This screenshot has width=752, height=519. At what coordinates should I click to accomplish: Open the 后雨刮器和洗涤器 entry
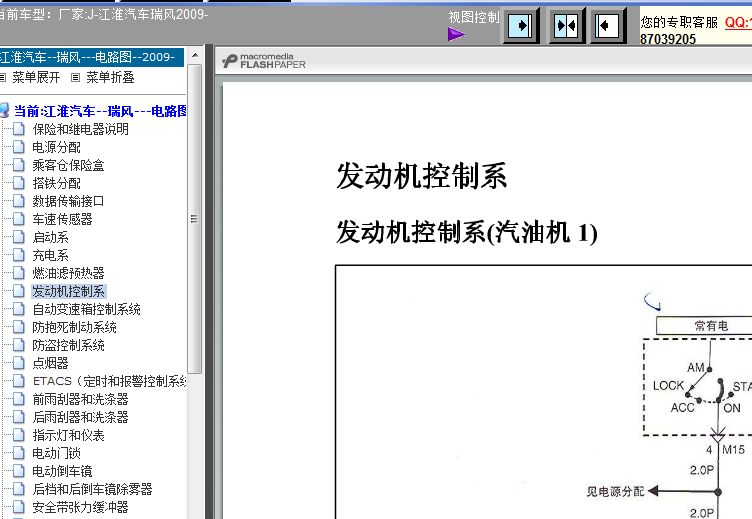(80, 417)
